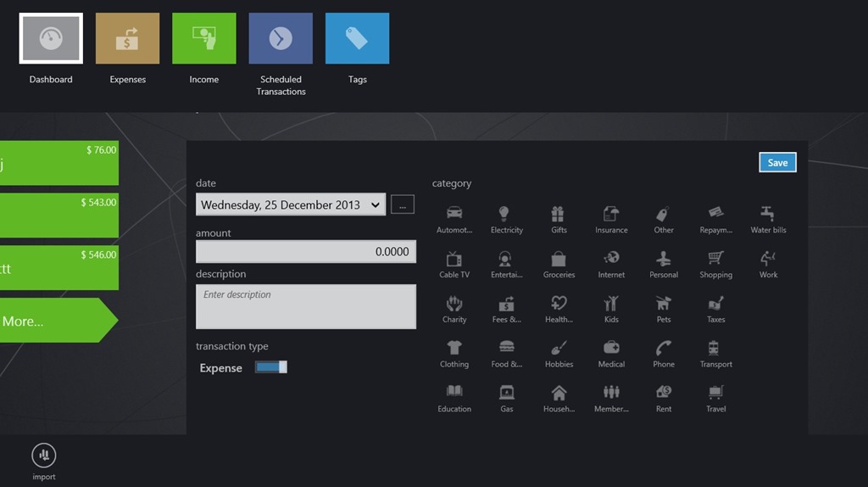Choose the Water bills category
The image size is (868, 487).
pyautogui.click(x=768, y=215)
